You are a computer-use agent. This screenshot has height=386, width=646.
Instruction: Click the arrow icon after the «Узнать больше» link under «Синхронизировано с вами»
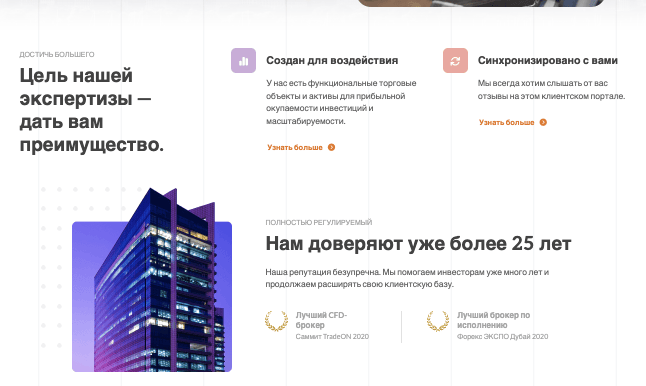(543, 122)
